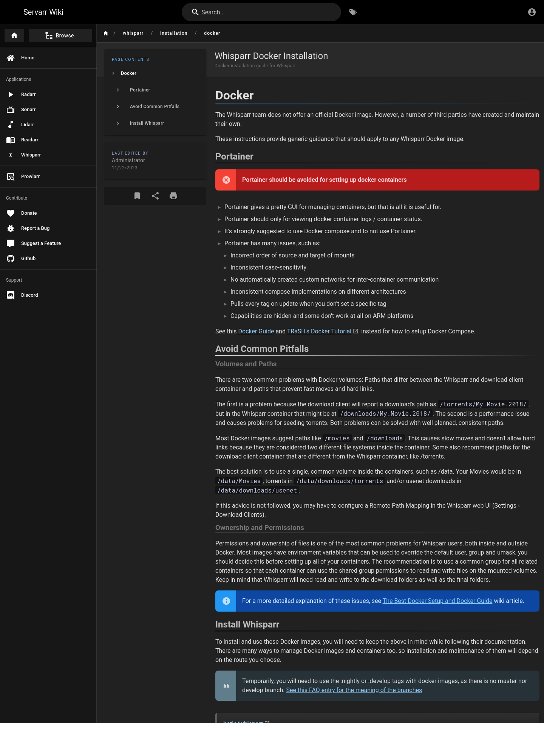Click the Sonarr TV icon
544x756 pixels.
click(x=11, y=110)
